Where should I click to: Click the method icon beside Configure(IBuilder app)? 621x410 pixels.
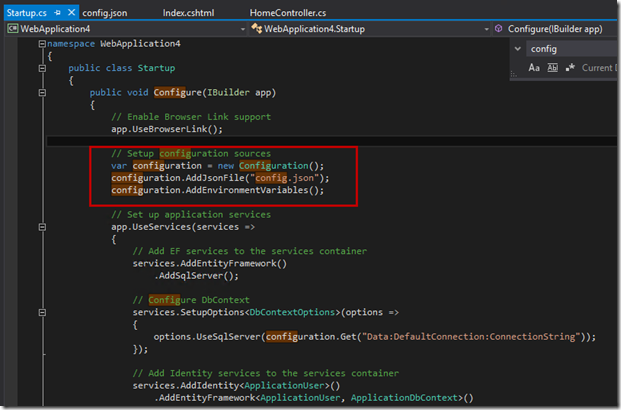(x=499, y=29)
